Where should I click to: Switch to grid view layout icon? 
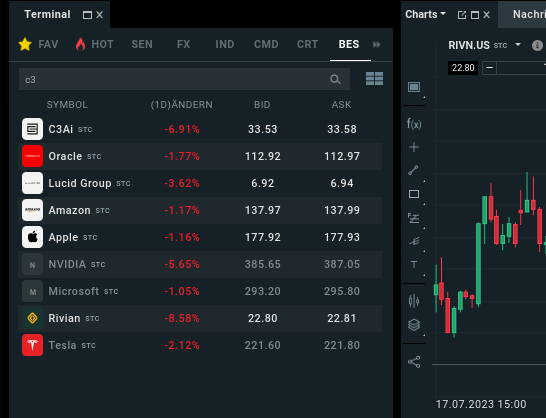click(374, 79)
